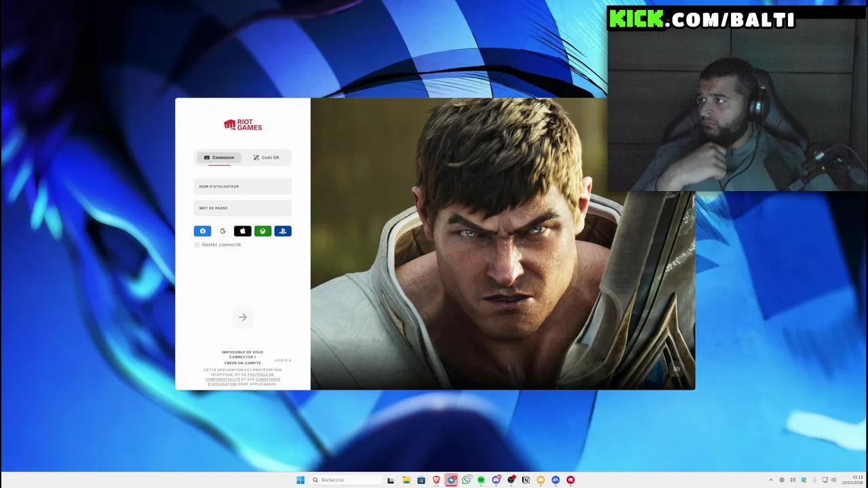The width and height of the screenshot is (868, 488).
Task: Click the Riot Games logo
Action: coord(243,125)
